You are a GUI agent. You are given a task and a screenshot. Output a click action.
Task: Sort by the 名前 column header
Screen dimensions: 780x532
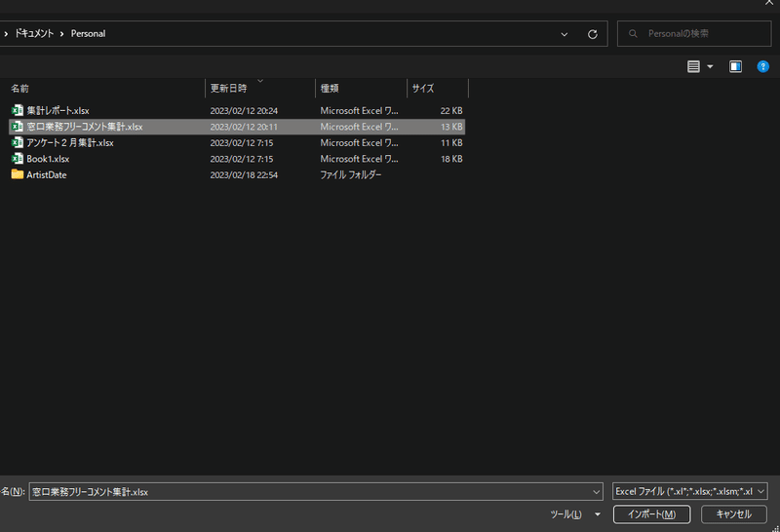106,88
